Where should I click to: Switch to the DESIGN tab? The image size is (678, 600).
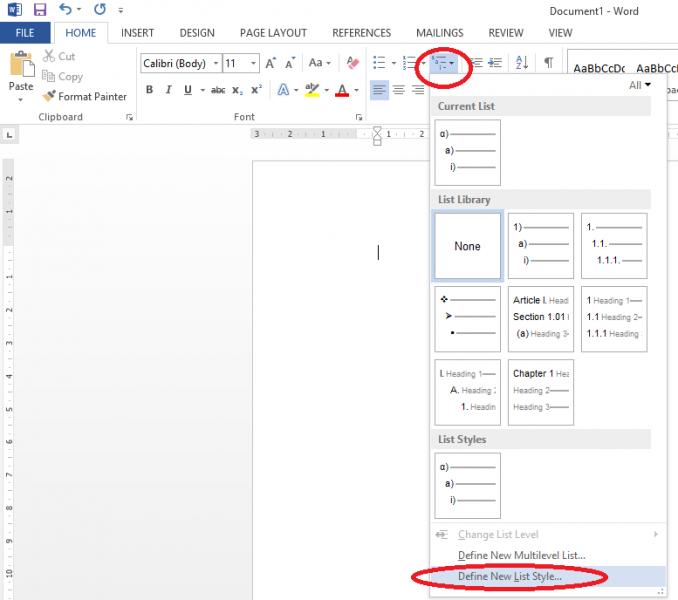(x=197, y=33)
